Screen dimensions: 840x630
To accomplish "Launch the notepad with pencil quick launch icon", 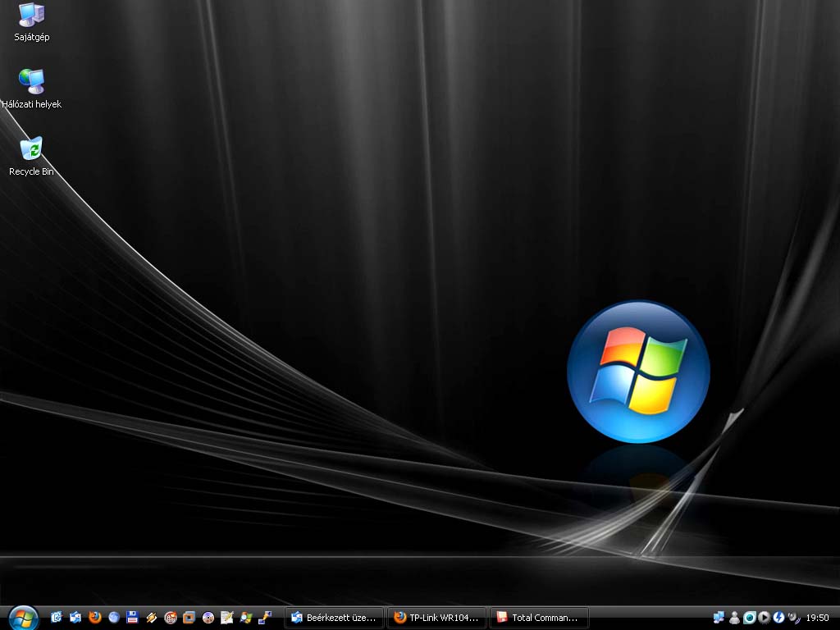I will click(x=227, y=618).
